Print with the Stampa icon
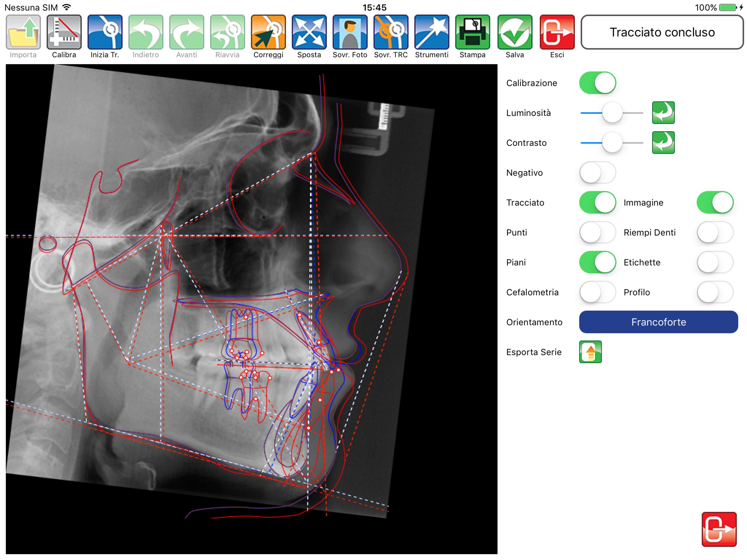This screenshot has height=560, width=747. 472,33
